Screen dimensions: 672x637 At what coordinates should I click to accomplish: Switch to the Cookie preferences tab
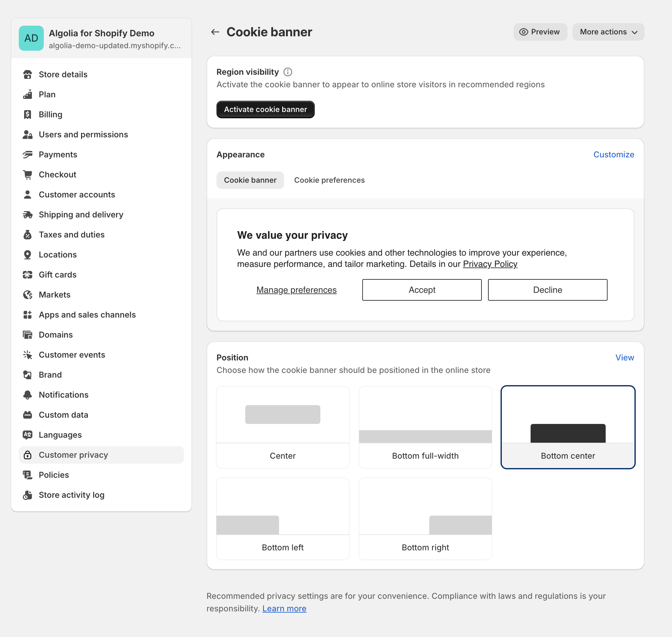[329, 180]
